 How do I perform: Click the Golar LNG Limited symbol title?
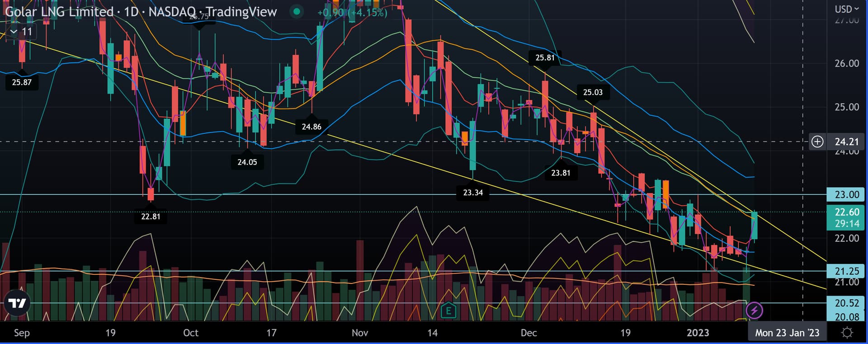[x=59, y=12]
